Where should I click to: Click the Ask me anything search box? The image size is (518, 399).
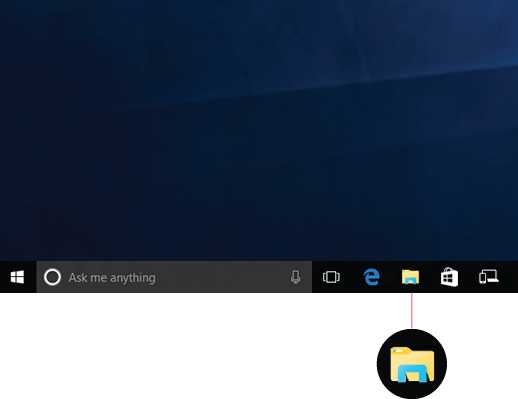pos(174,277)
